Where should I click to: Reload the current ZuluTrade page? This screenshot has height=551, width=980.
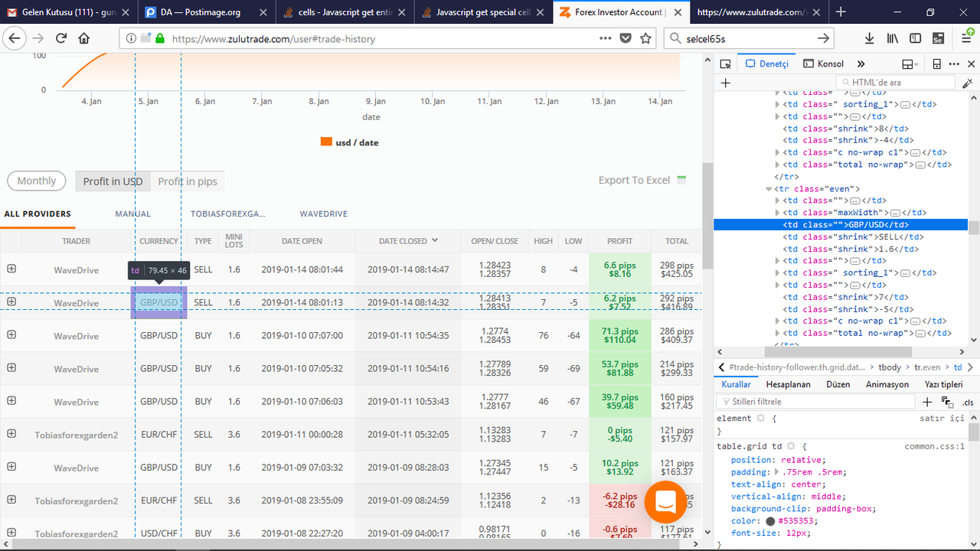click(x=61, y=38)
